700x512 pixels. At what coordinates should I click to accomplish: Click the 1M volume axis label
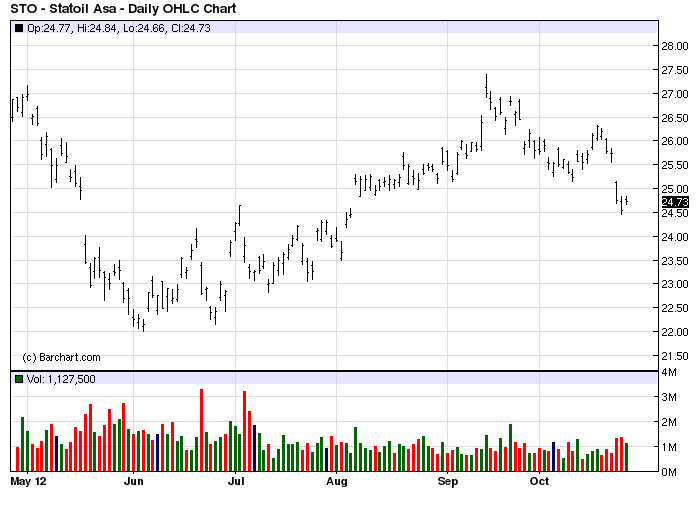click(x=669, y=447)
